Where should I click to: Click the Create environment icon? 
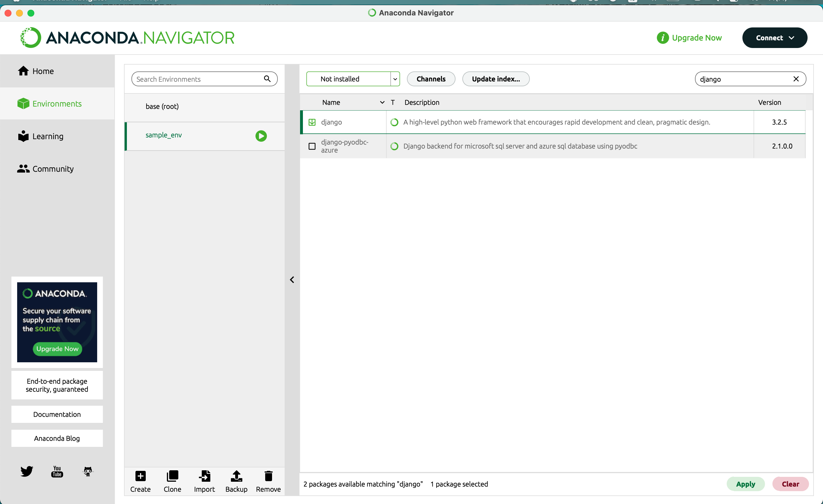pos(140,476)
